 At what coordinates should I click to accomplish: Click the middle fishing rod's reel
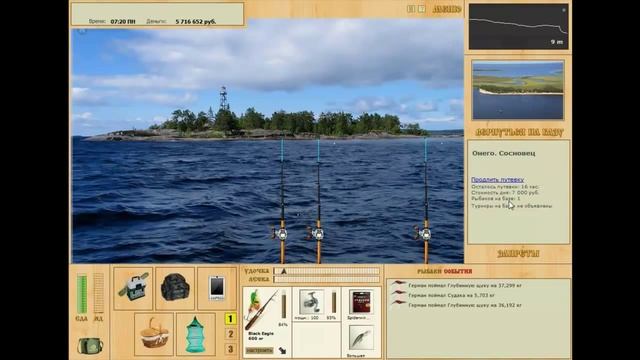(x=317, y=233)
